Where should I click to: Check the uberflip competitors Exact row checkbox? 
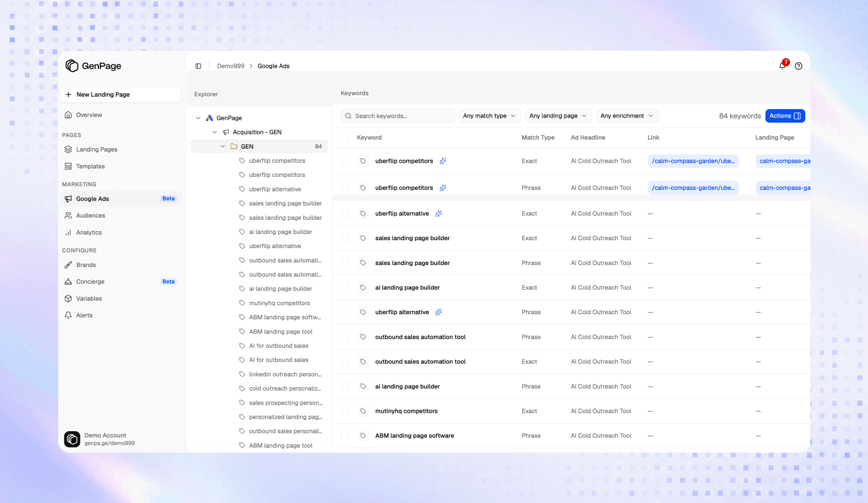point(345,161)
